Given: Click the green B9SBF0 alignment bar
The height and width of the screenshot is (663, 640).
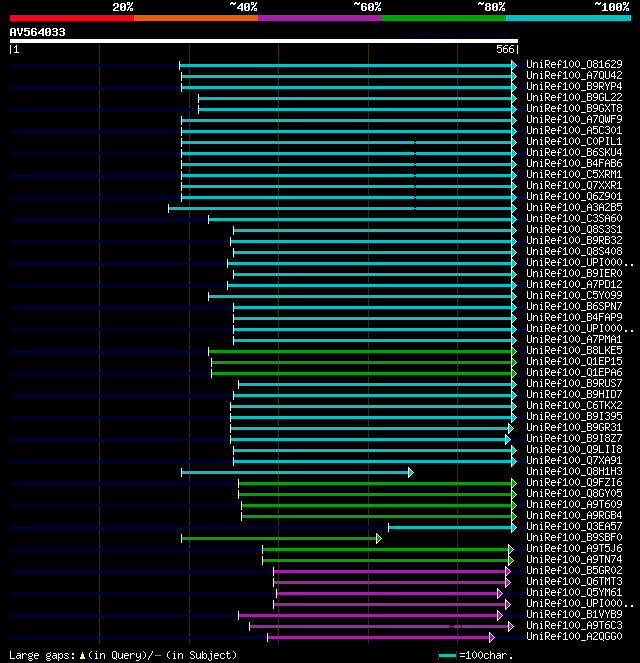Looking at the screenshot, I should (282, 538).
